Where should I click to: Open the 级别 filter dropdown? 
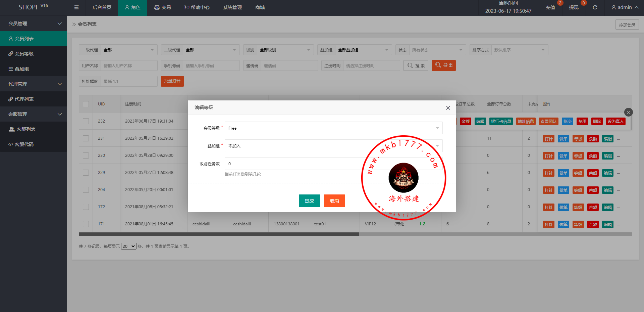pyautogui.click(x=285, y=50)
